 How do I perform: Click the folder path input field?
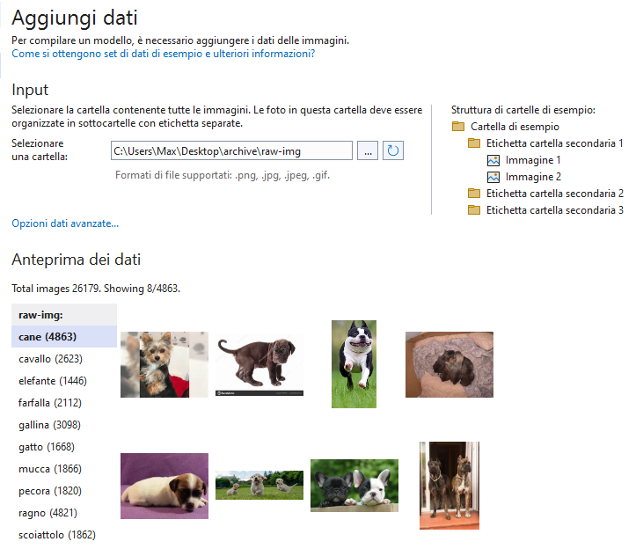click(x=231, y=151)
